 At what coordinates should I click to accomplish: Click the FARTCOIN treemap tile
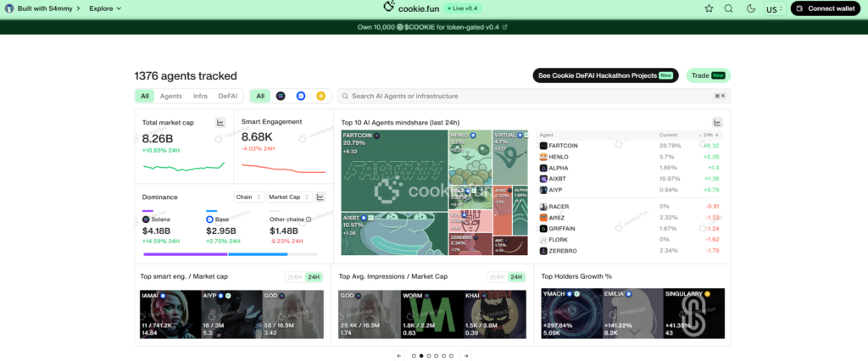[x=394, y=170]
